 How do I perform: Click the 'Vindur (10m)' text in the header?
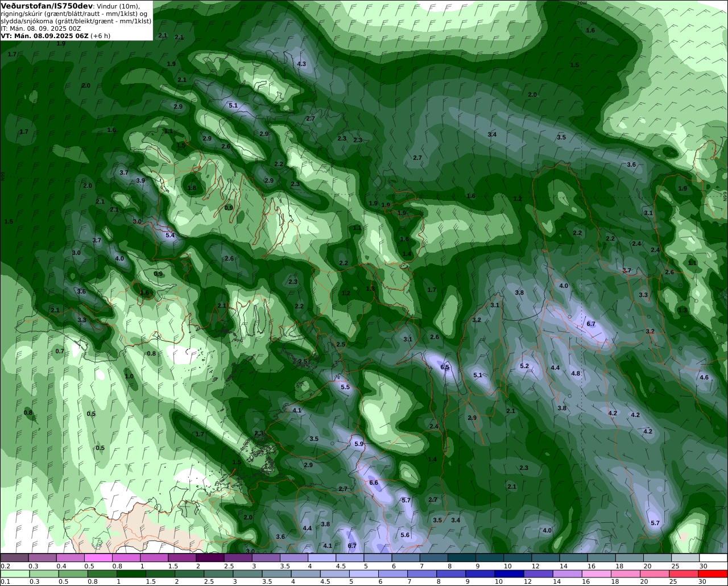click(x=118, y=6)
